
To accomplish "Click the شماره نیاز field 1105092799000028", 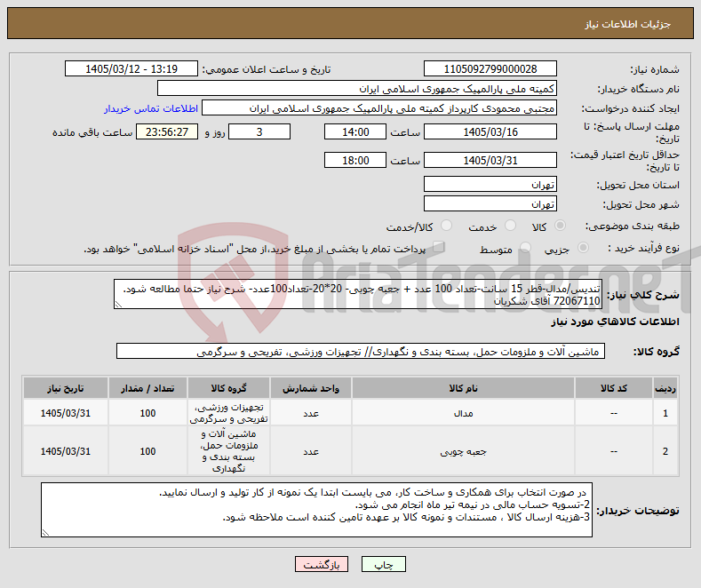I will click(x=490, y=68).
